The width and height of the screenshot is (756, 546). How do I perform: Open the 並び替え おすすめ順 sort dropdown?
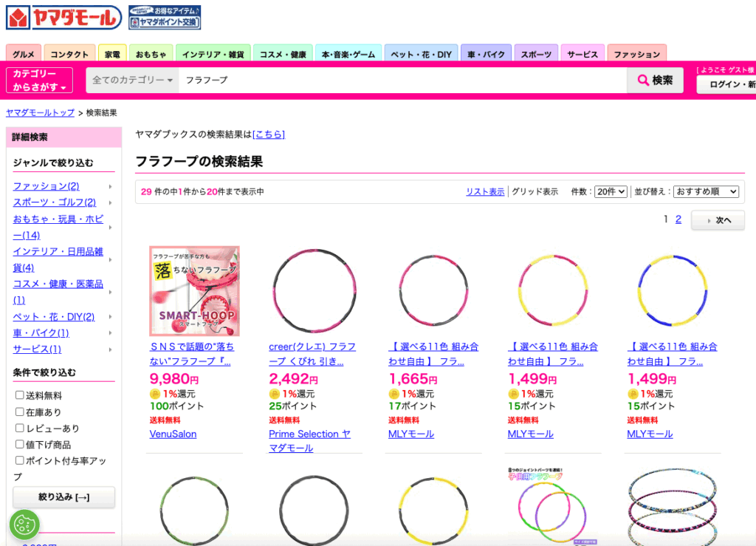click(x=705, y=191)
